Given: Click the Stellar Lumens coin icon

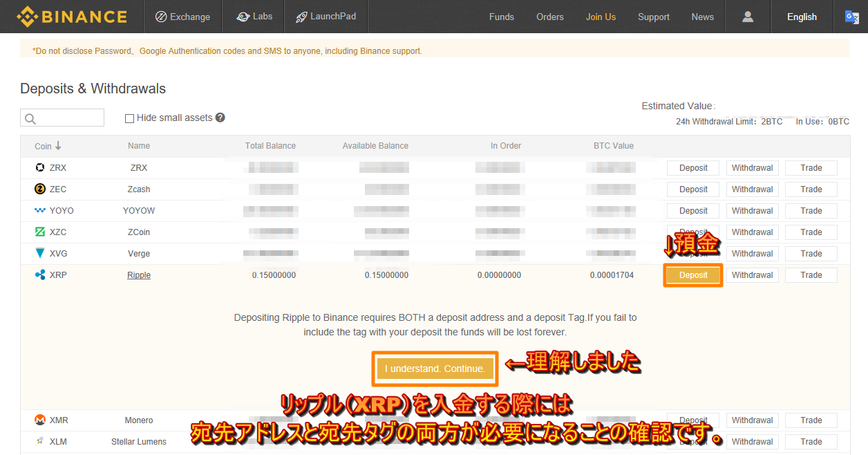Looking at the screenshot, I should point(40,441).
